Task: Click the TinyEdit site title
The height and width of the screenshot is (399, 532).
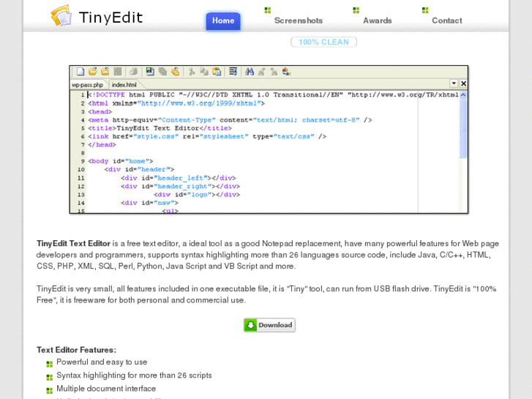Action: tap(110, 18)
